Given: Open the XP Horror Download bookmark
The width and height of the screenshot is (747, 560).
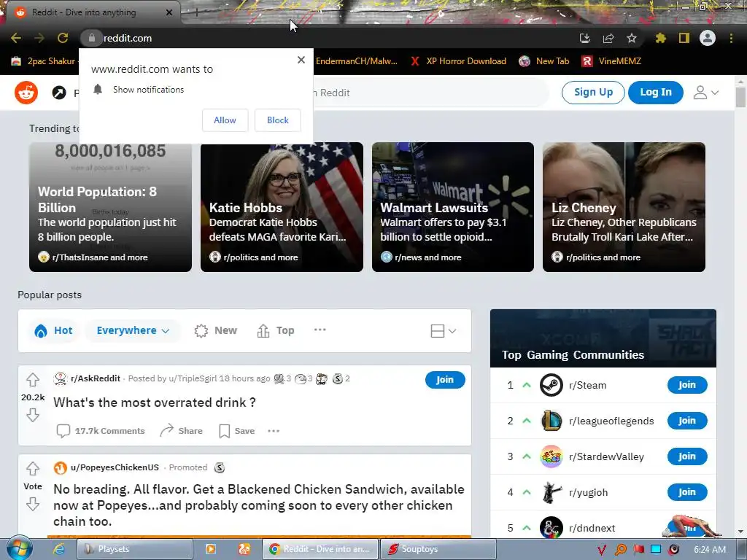Looking at the screenshot, I should tap(458, 61).
